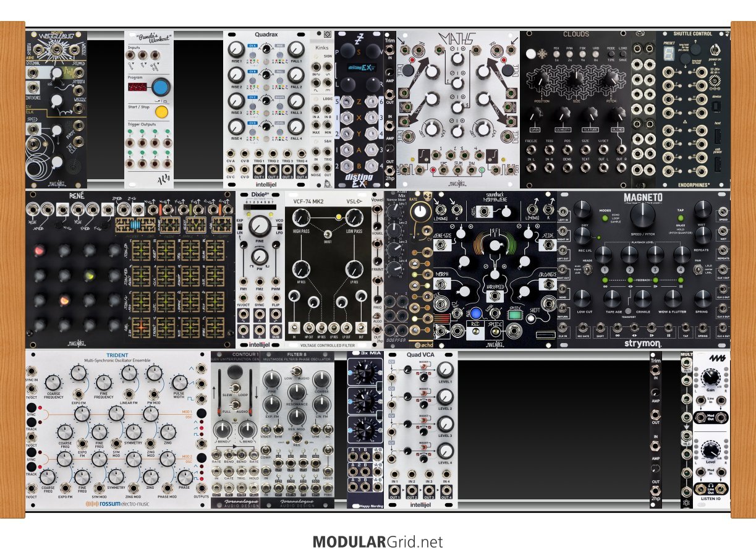Click the Maths SUM output jack

457,171
